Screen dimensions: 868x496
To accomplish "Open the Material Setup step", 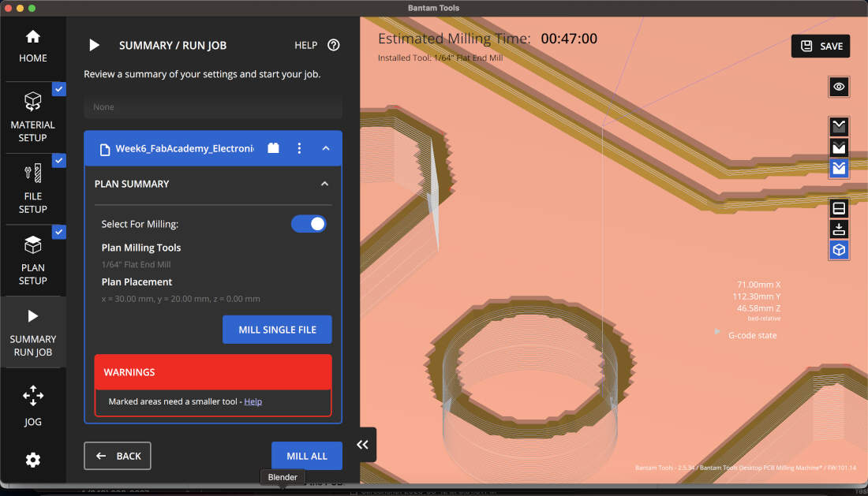I will click(x=32, y=117).
